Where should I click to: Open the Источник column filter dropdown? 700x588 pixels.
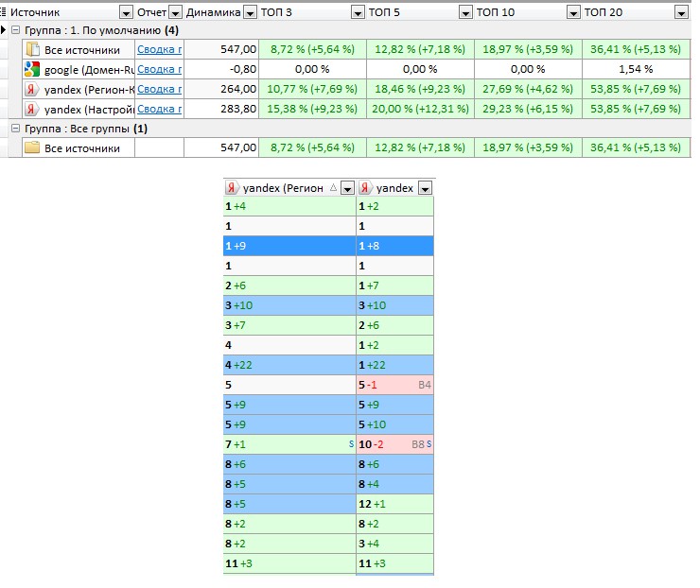(x=127, y=13)
